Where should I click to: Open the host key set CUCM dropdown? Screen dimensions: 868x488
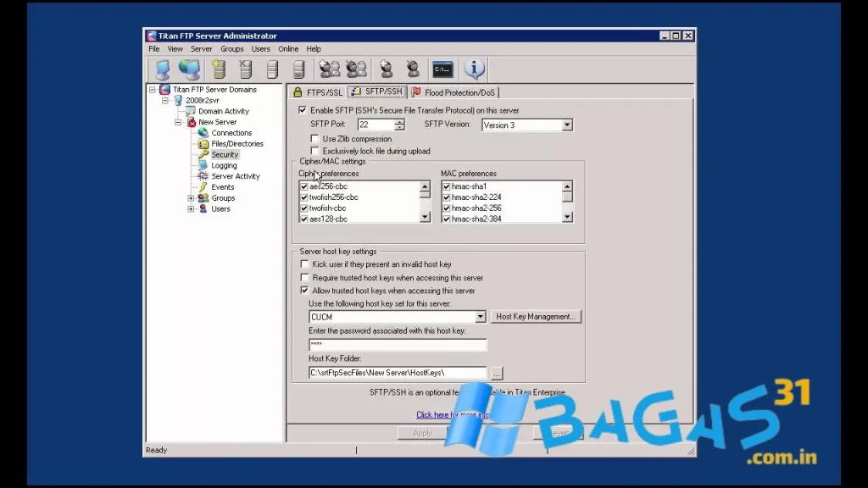(480, 317)
